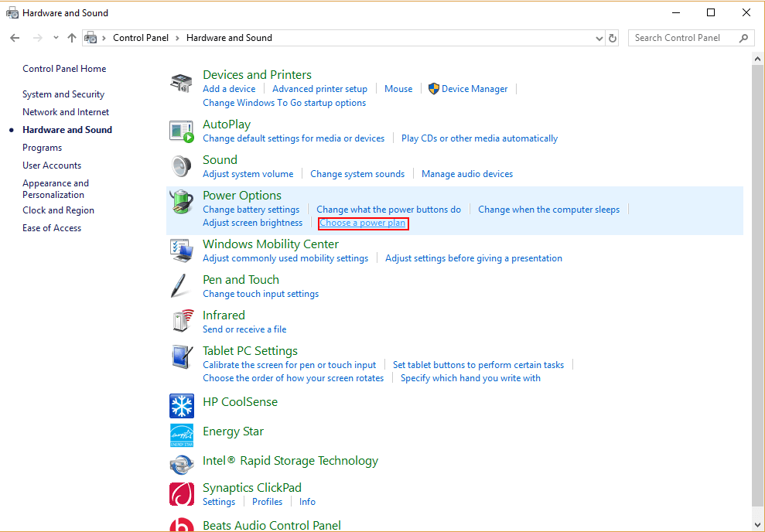Open Change touch input settings
Screen dimensions: 765x532
coord(261,294)
